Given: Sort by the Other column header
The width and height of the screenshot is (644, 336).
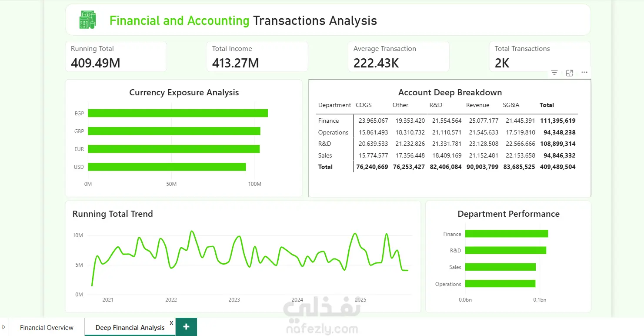Looking at the screenshot, I should pyautogui.click(x=400, y=105).
